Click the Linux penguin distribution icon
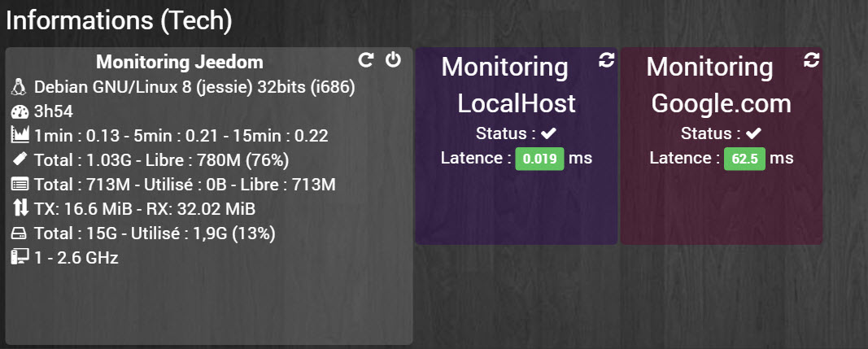Image resolution: width=868 pixels, height=349 pixels. [x=20, y=87]
